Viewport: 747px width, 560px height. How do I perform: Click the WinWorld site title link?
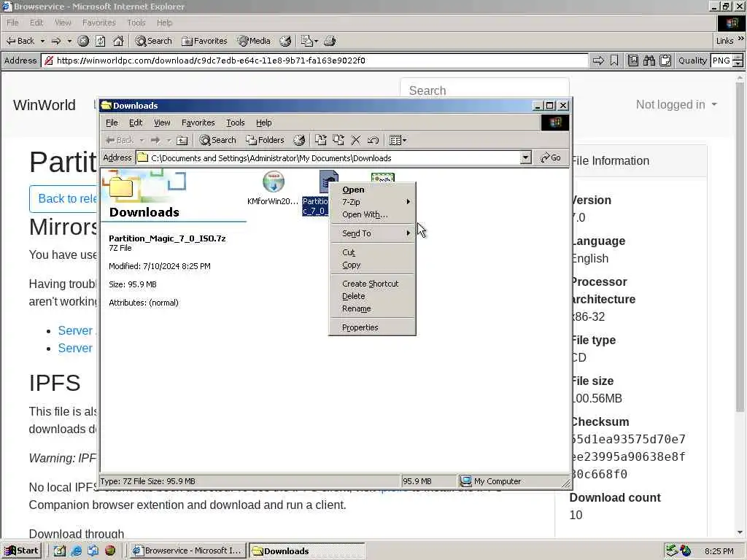tap(44, 105)
